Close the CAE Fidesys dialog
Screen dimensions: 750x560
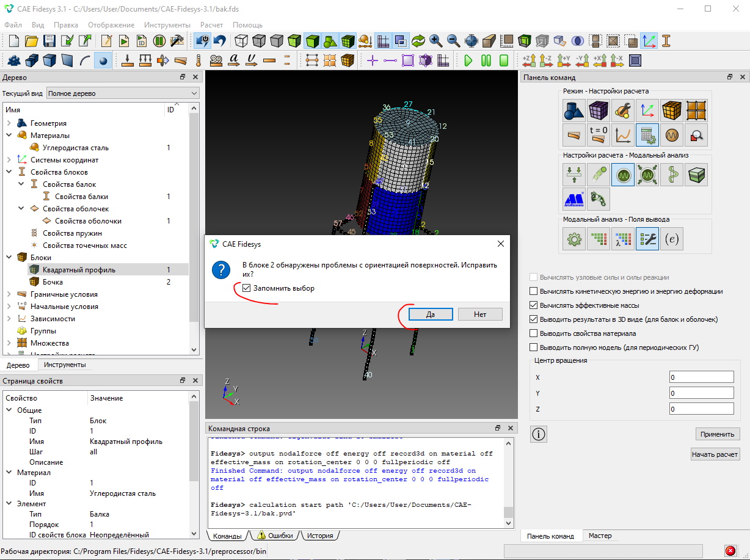coord(500,244)
